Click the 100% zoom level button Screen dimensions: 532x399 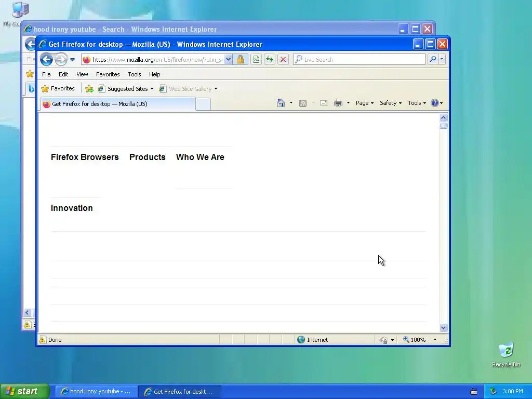pos(414,340)
